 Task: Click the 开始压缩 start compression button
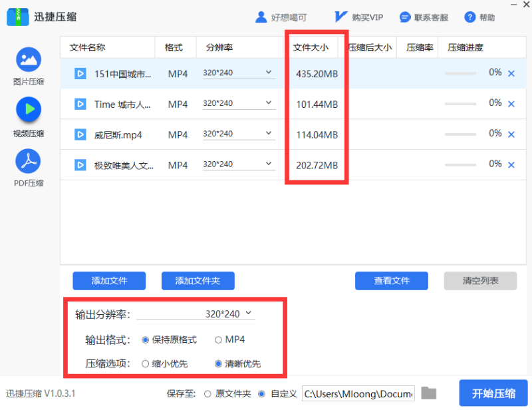[493, 393]
